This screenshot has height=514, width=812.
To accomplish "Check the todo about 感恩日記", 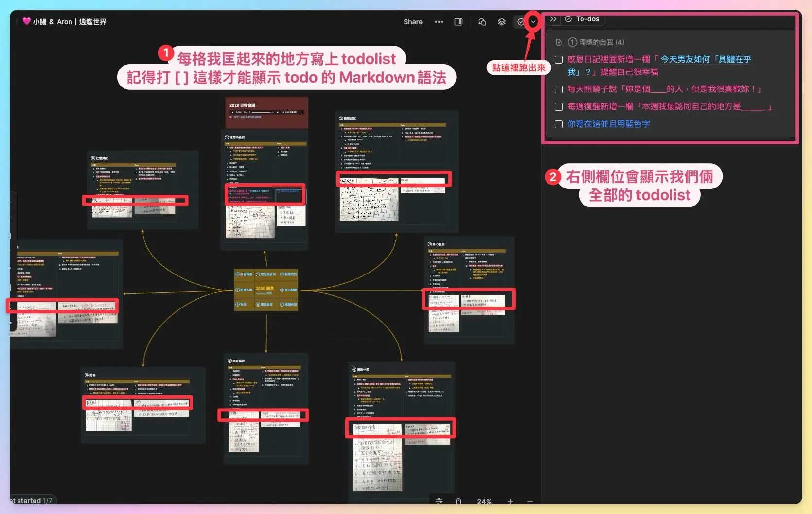I will tap(558, 59).
